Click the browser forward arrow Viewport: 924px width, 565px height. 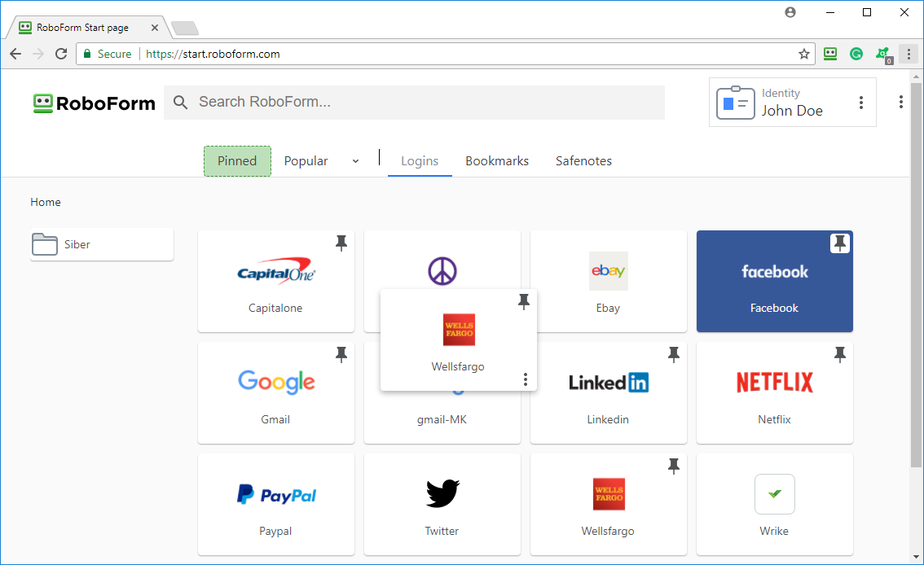38,55
